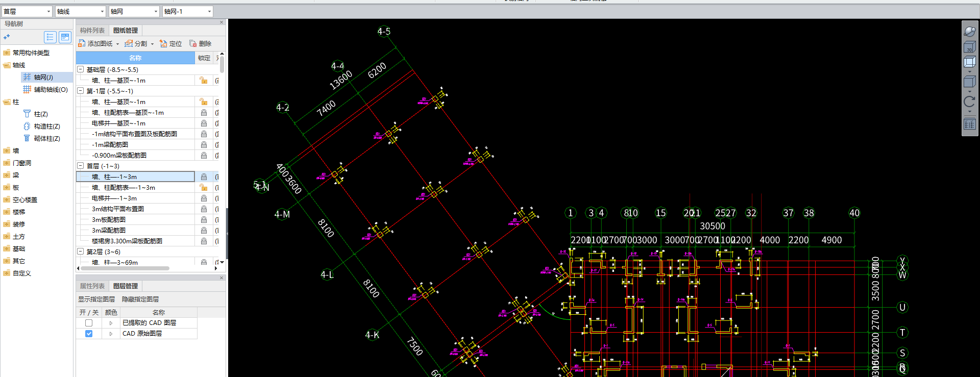Image resolution: width=980 pixels, height=377 pixels.
Task: Expand 墙 folder in navigation tree
Action: (7, 150)
